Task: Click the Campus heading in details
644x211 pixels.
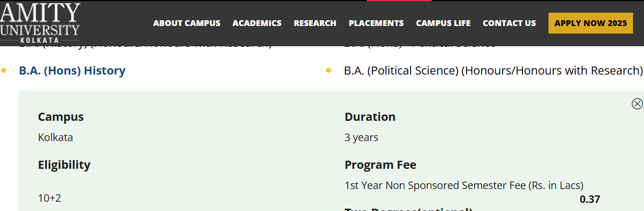Action: coord(61,117)
